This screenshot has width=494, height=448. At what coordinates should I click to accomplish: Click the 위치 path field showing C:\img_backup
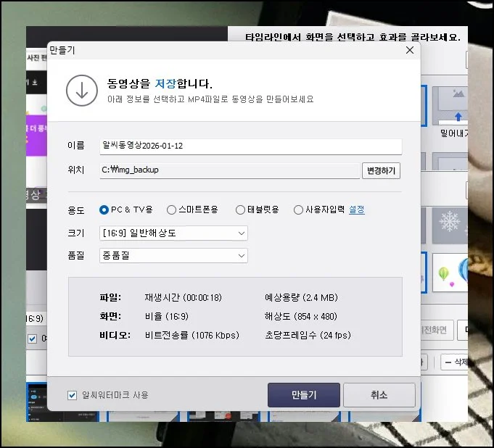[229, 170]
